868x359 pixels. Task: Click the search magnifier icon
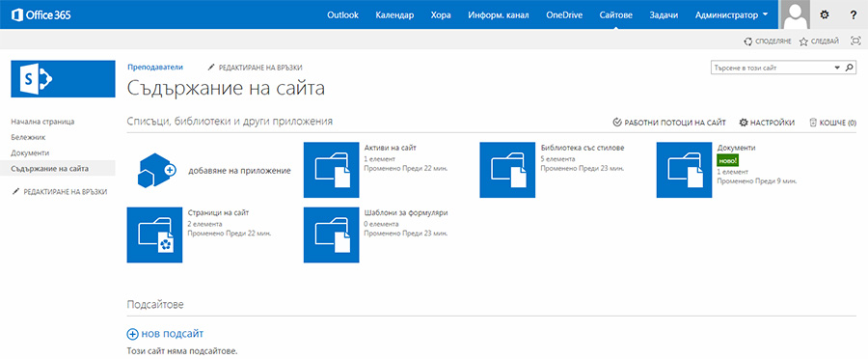click(850, 68)
